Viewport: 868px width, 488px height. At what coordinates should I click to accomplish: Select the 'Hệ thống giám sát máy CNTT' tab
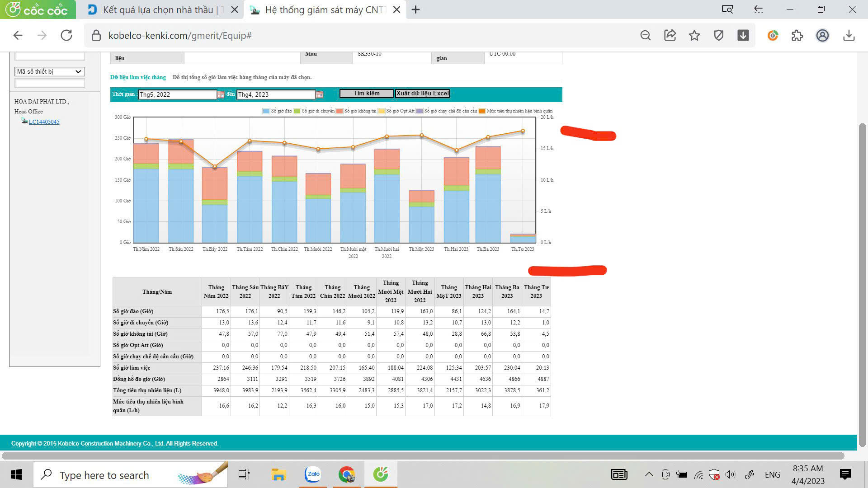(x=325, y=9)
